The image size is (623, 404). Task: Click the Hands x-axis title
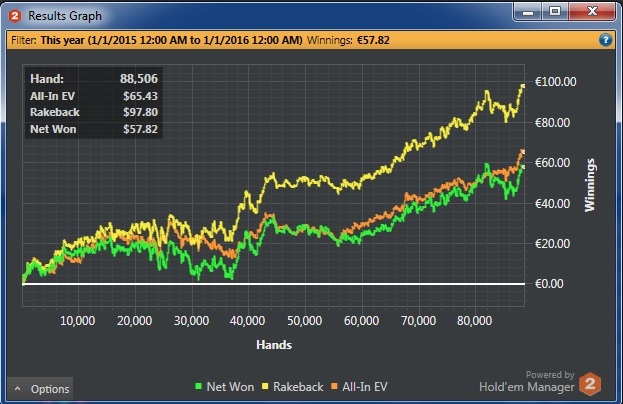(x=274, y=345)
